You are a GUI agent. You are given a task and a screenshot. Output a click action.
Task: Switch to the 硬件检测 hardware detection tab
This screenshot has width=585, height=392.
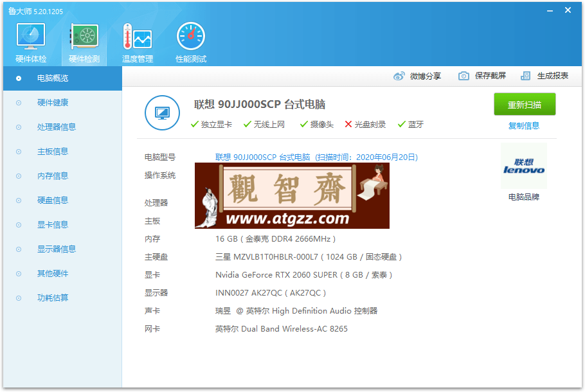coord(84,42)
